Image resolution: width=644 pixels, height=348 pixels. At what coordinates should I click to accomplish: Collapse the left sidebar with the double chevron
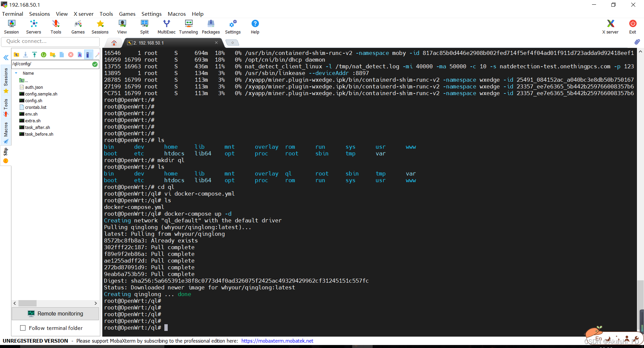tap(6, 58)
